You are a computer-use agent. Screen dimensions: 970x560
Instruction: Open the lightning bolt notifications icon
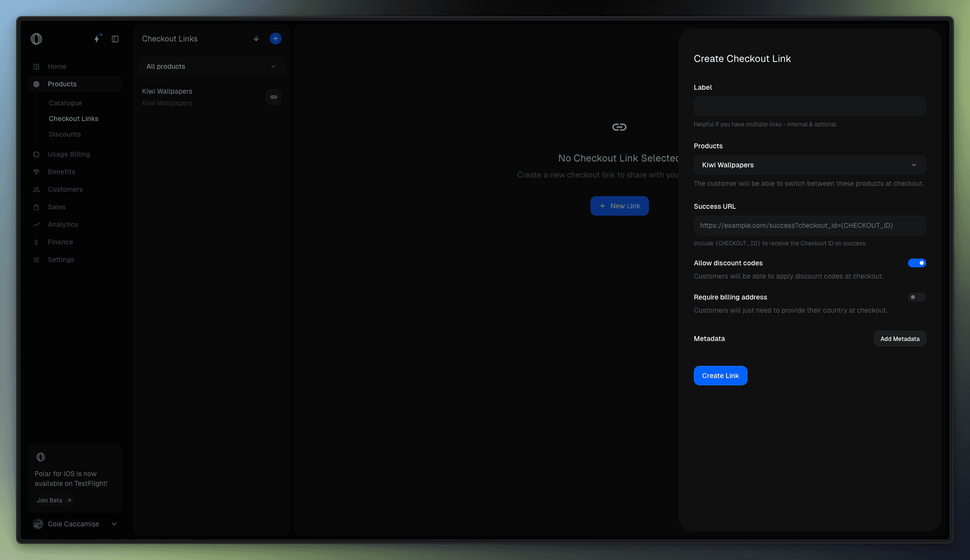point(97,39)
